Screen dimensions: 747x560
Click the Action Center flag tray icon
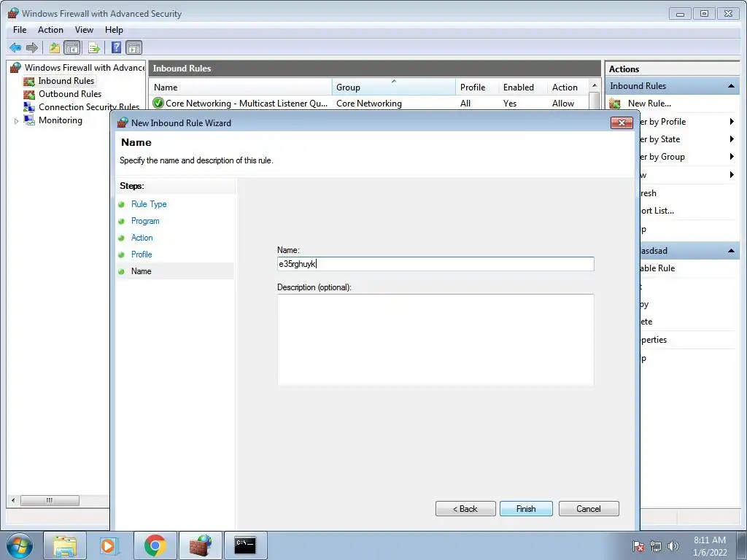tap(638, 546)
